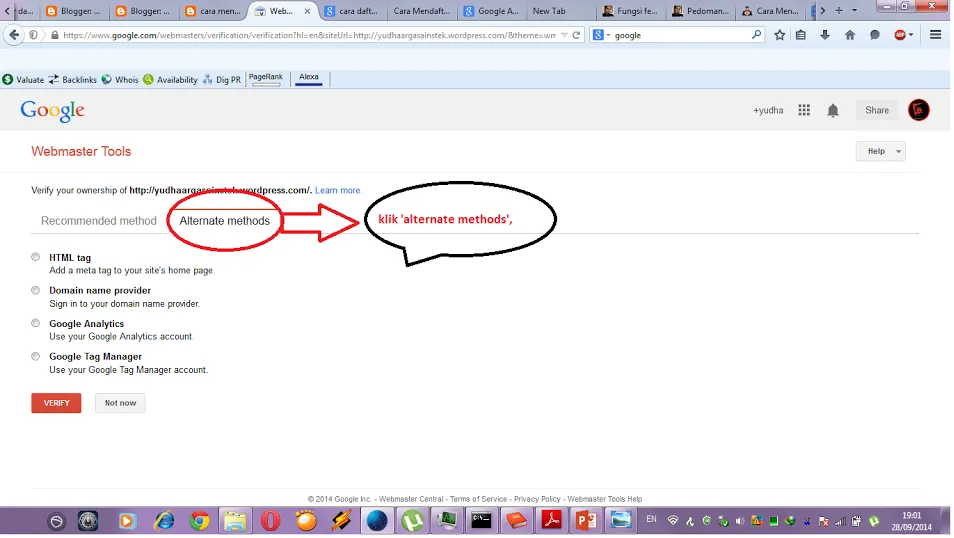
Task: Open the Command Prompt taskbar icon
Action: point(481,521)
